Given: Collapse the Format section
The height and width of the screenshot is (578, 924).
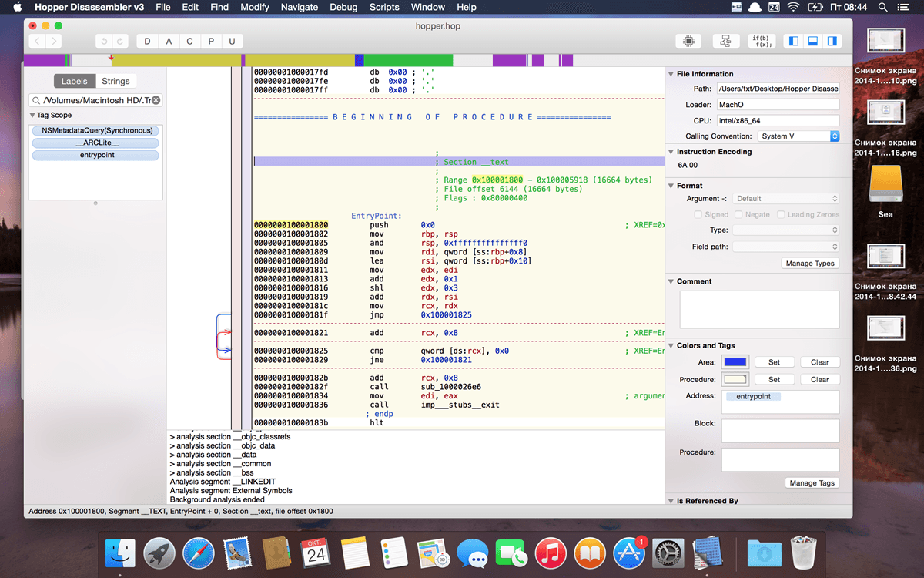Looking at the screenshot, I should point(671,186).
